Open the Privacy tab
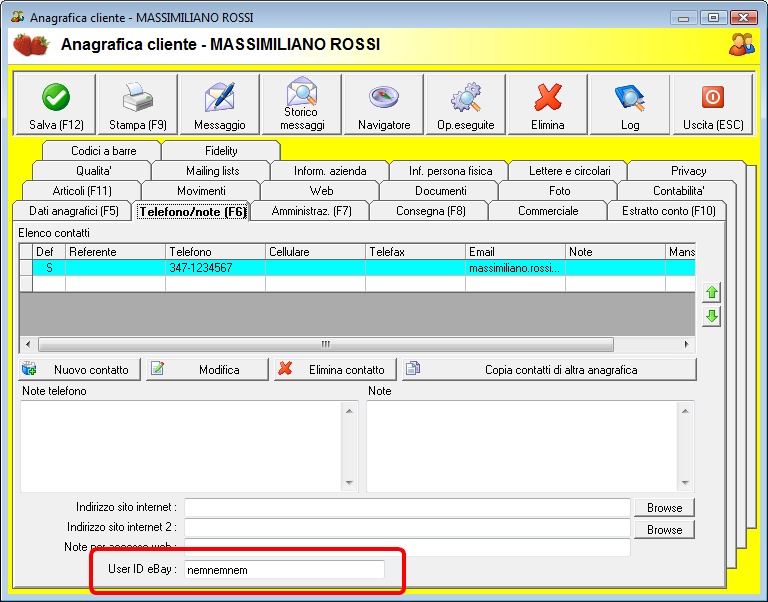This screenshot has height=602, width=768. tap(688, 171)
